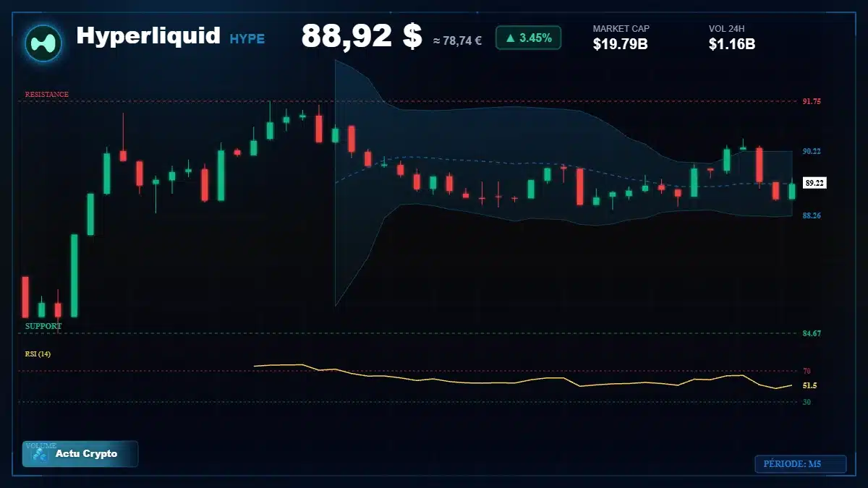Click the Hyperliquid title text
The height and width of the screenshot is (488, 868).
[x=148, y=35]
